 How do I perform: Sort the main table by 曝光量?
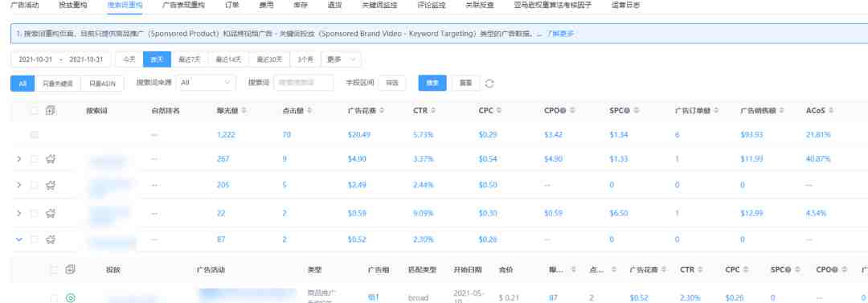click(244, 111)
